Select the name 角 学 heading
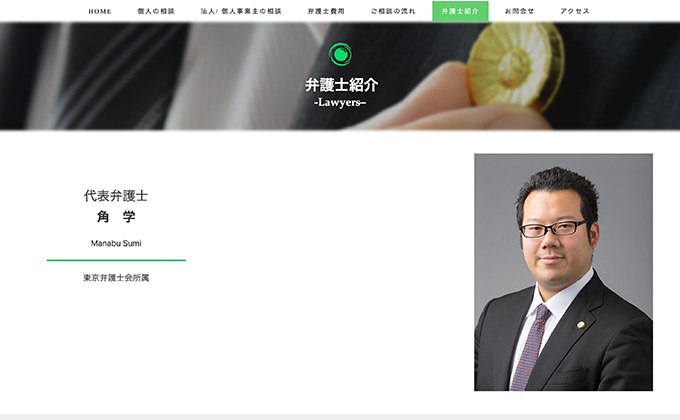 point(116,217)
